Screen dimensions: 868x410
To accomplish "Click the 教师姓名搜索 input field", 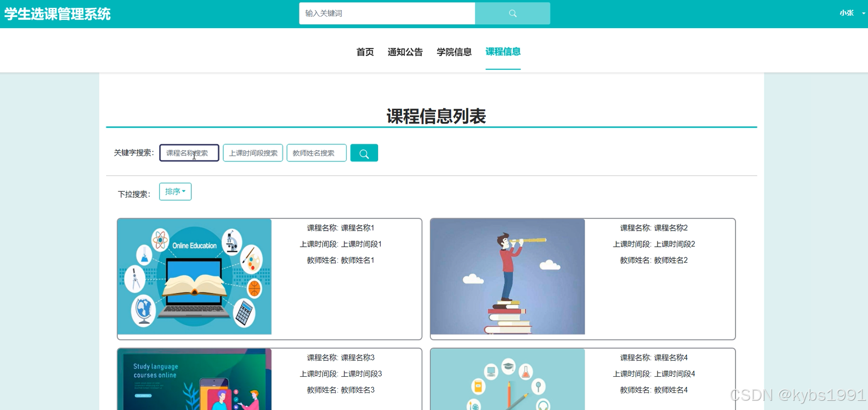I will pos(316,153).
